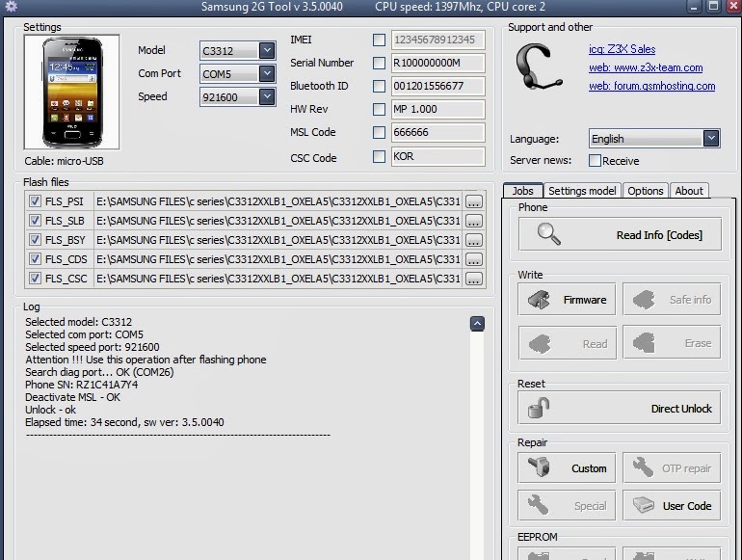The width and height of the screenshot is (742, 560).
Task: Browse for the FLS_SLB file
Action: (474, 221)
